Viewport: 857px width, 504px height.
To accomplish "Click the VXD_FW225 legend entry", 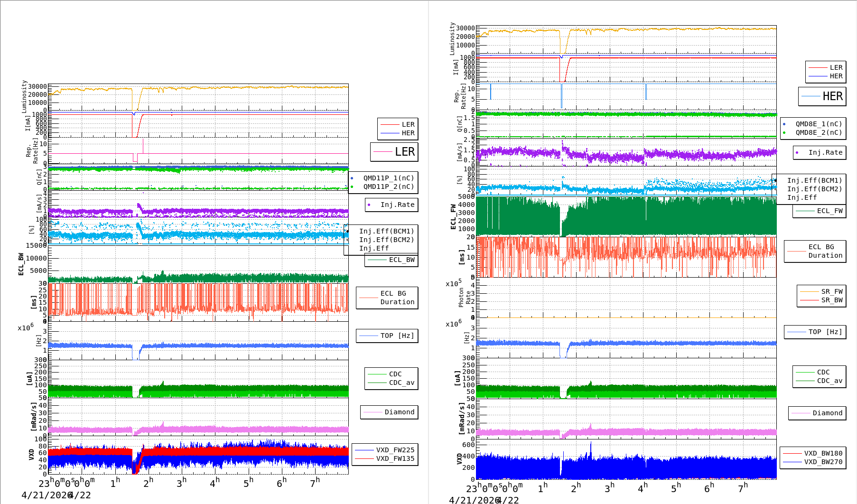I will click(x=394, y=450).
